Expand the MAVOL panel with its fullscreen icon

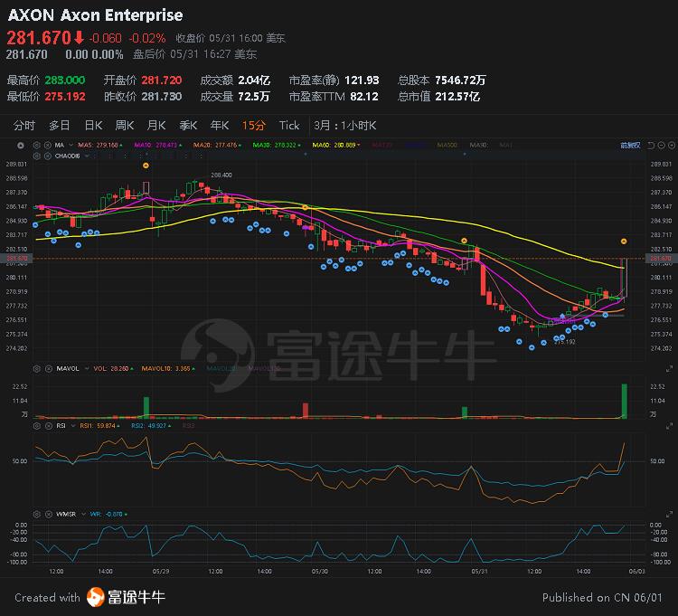coord(669,368)
